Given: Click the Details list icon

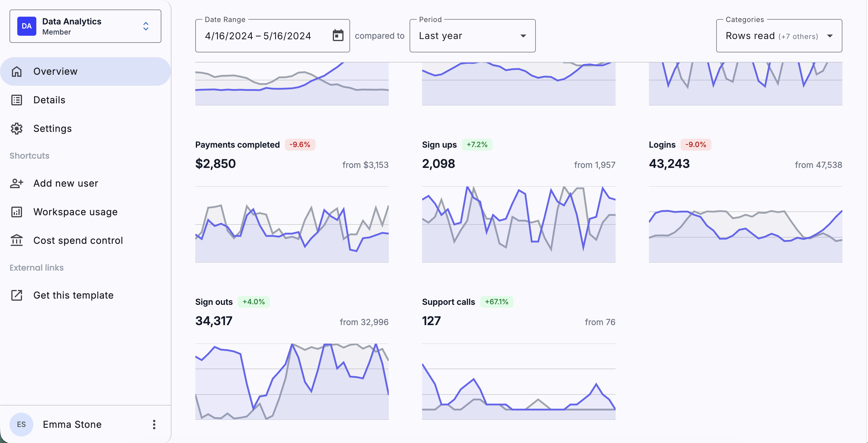Looking at the screenshot, I should pos(16,100).
